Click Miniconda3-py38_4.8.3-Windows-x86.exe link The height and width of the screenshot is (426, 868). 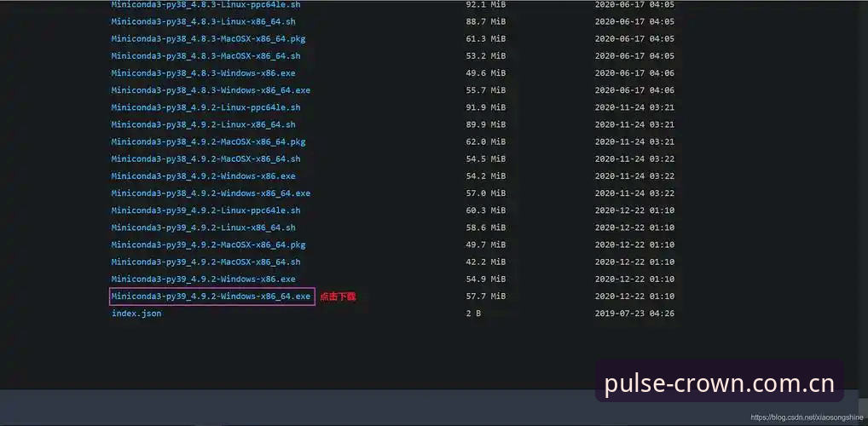point(203,73)
